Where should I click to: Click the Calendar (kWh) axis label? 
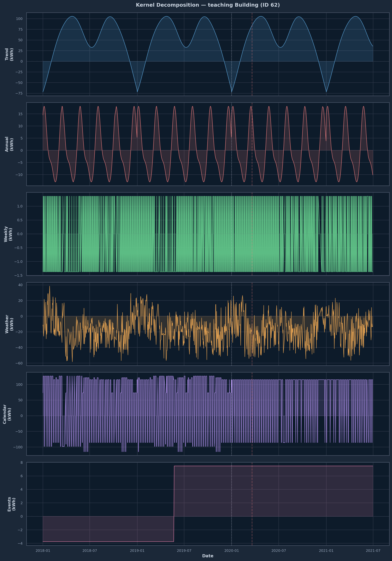pyautogui.click(x=7, y=414)
